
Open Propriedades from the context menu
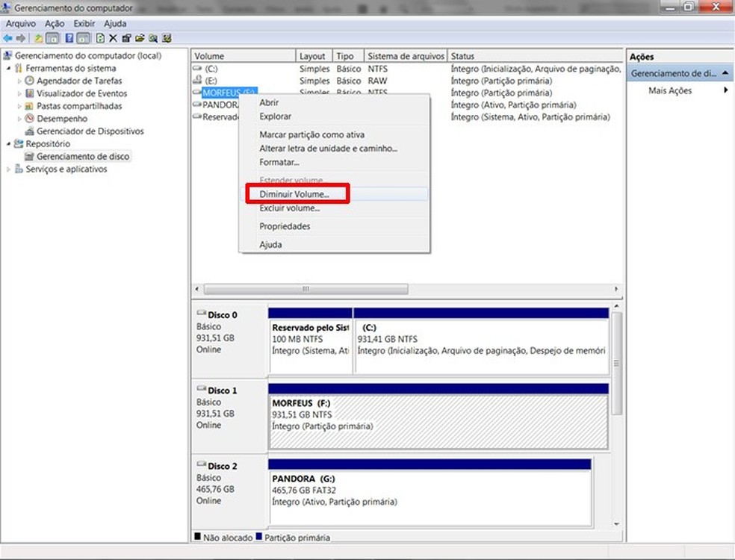click(334, 226)
